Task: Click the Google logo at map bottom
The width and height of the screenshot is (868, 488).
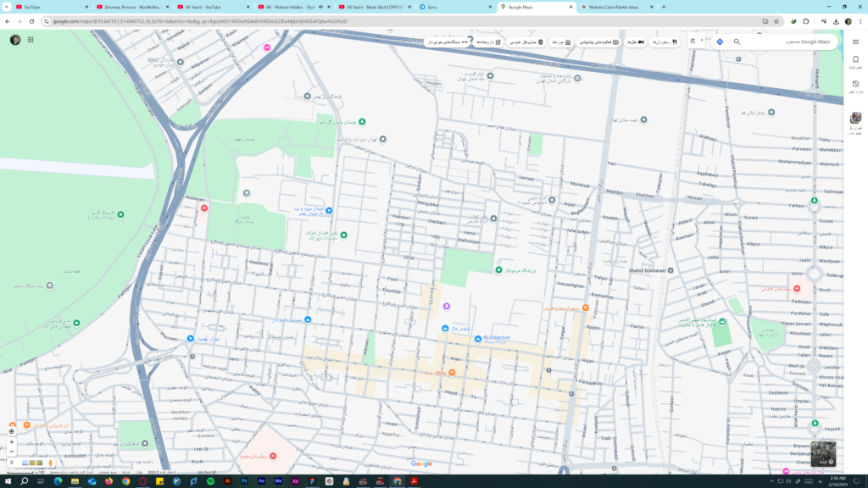Action: (421, 463)
